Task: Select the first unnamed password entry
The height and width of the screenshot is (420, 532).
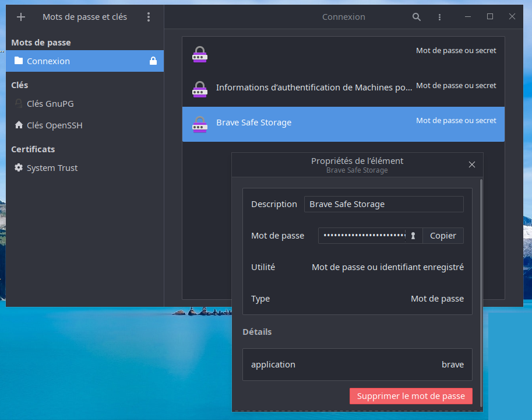Action: pos(343,54)
